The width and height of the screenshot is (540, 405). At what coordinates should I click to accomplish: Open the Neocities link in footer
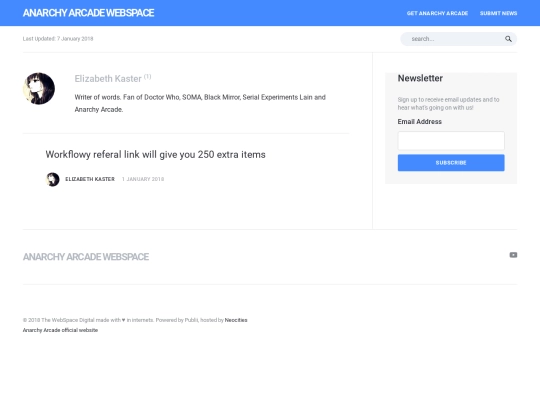pyautogui.click(x=236, y=320)
